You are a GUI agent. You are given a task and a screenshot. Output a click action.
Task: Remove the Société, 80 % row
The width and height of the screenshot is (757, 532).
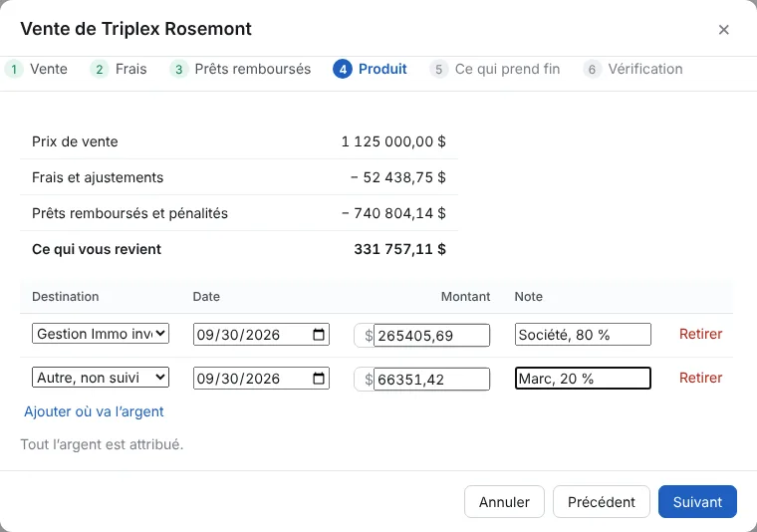700,334
